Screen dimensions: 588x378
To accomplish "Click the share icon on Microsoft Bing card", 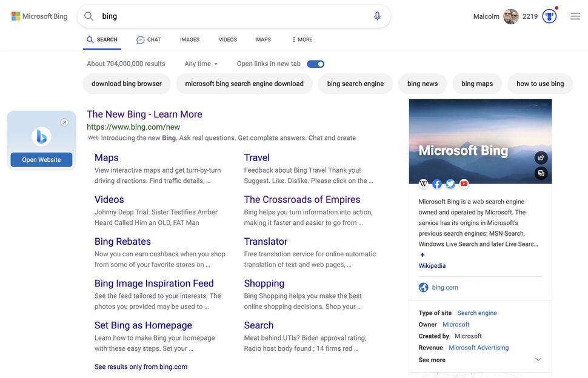I will pyautogui.click(x=541, y=157).
